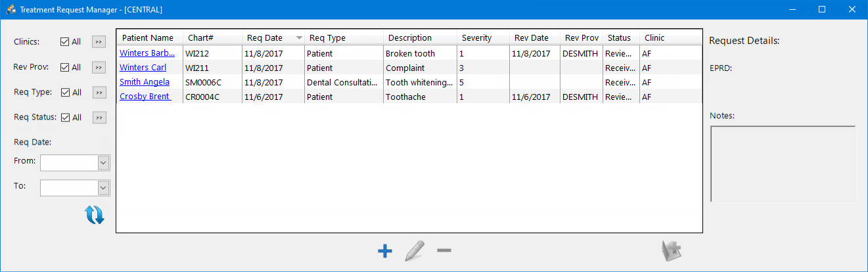Toggle the Req Status All checkbox

click(x=64, y=118)
